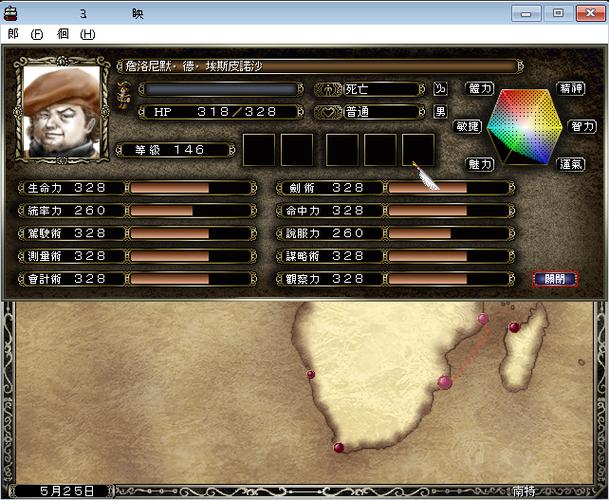
Task: Click the application icon in title bar
Action: point(10,14)
